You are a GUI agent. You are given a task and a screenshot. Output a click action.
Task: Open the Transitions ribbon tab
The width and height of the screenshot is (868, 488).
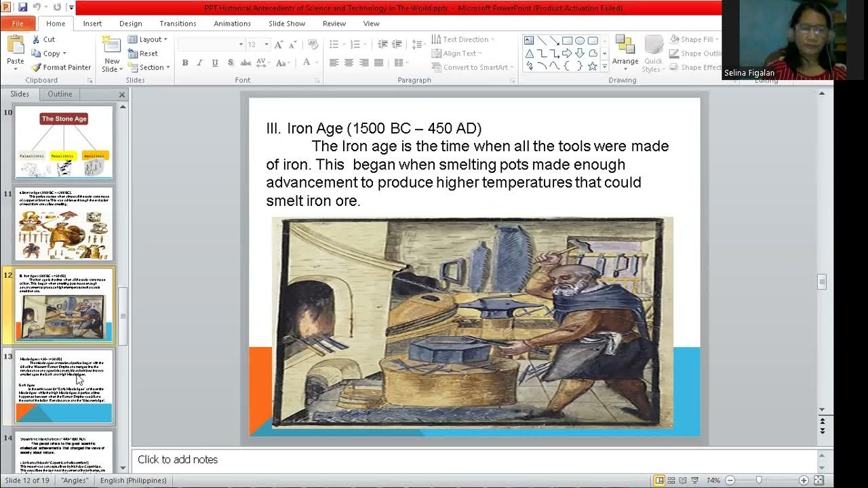[x=178, y=23]
